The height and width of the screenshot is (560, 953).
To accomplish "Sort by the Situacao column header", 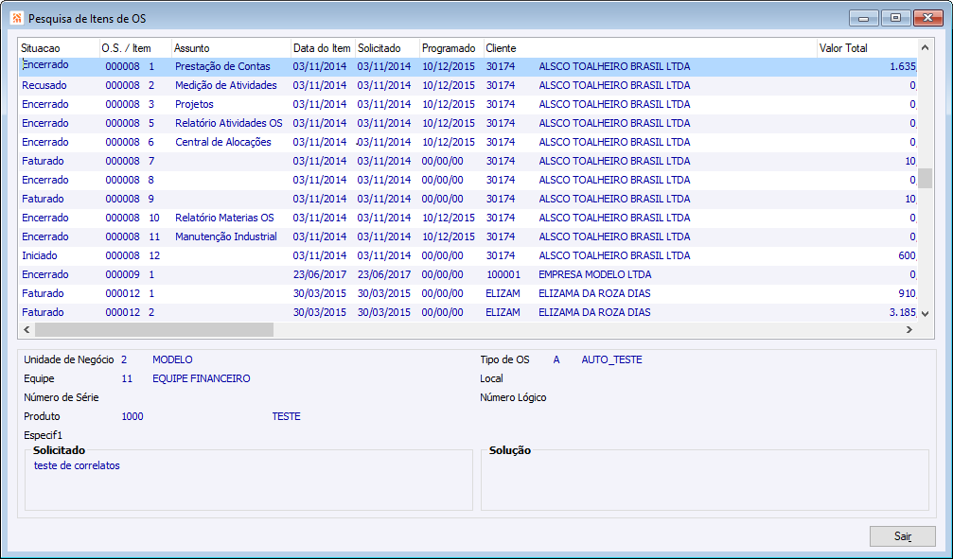I will click(x=59, y=48).
